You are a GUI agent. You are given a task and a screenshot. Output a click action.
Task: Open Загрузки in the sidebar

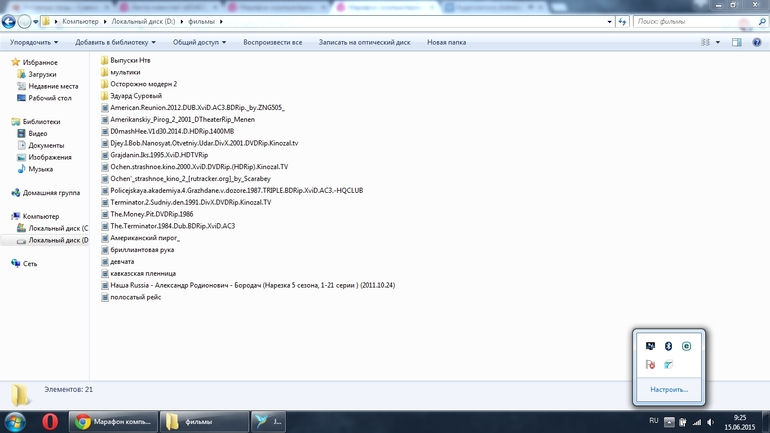tap(37, 74)
